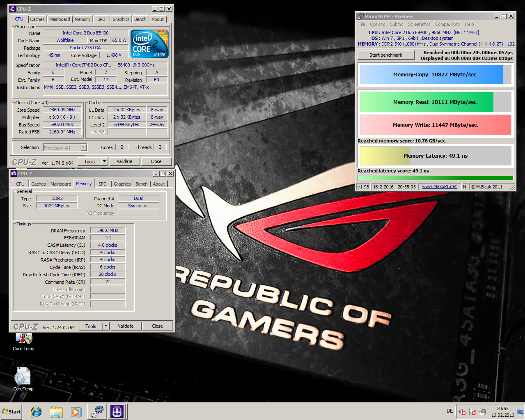The height and width of the screenshot is (420, 525).
Task: Click the DRAM Frequency 540.0 MHz field
Action: (108, 230)
